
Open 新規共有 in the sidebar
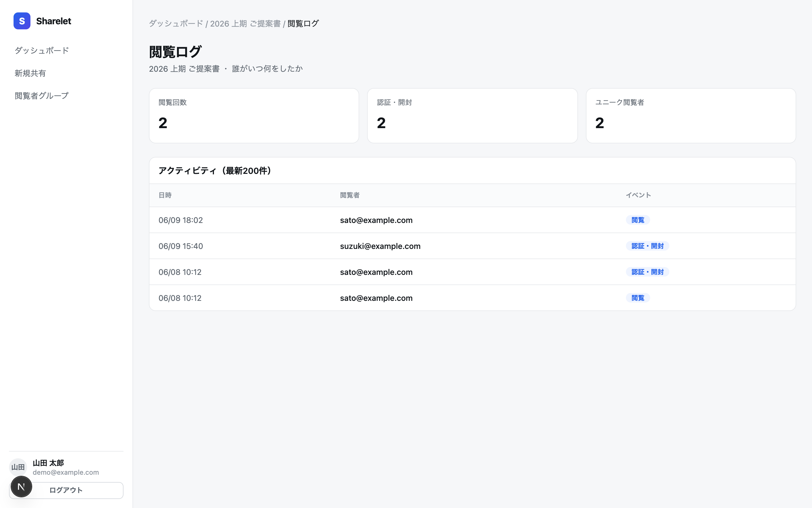point(30,73)
